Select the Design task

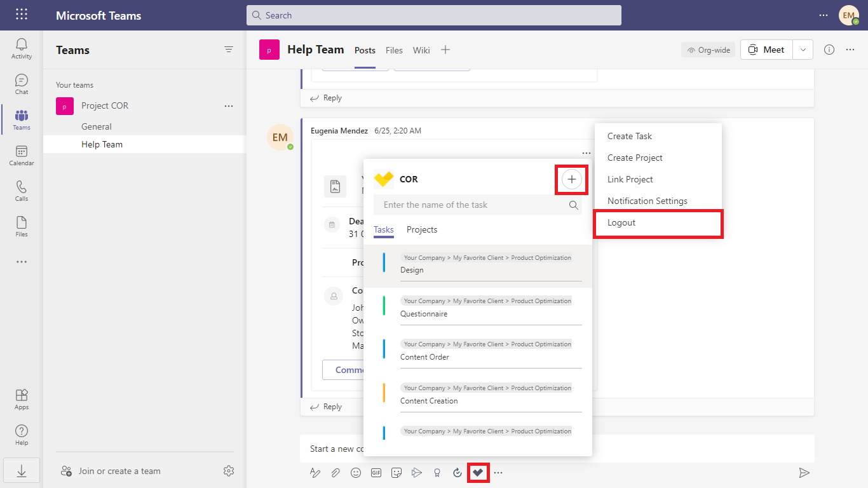(478, 267)
